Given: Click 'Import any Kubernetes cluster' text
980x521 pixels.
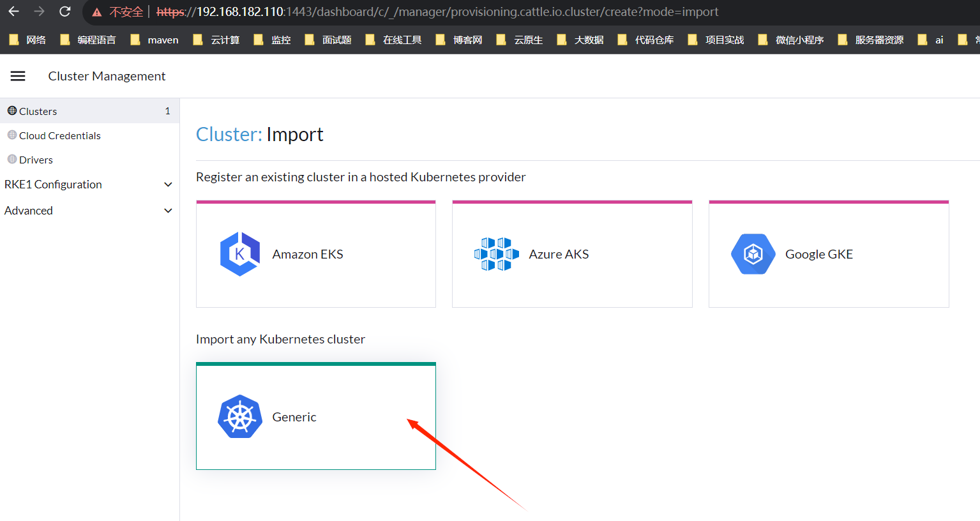Looking at the screenshot, I should pyautogui.click(x=280, y=339).
